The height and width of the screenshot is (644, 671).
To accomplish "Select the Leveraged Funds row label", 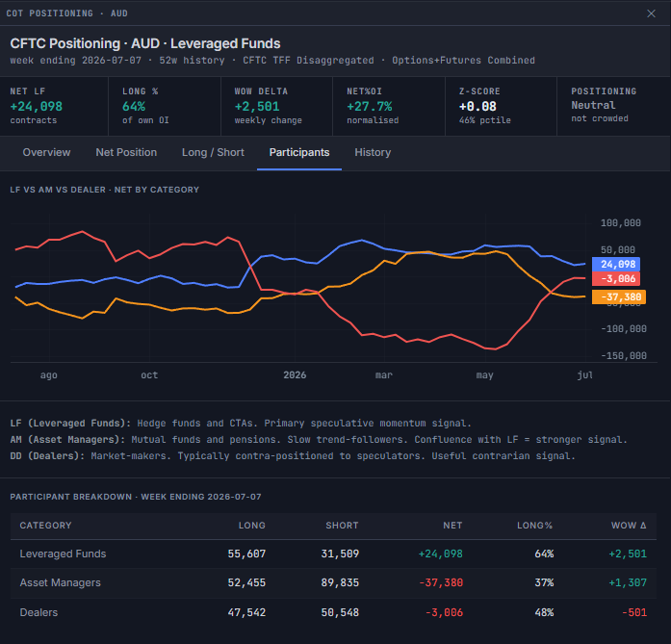I will tap(63, 554).
